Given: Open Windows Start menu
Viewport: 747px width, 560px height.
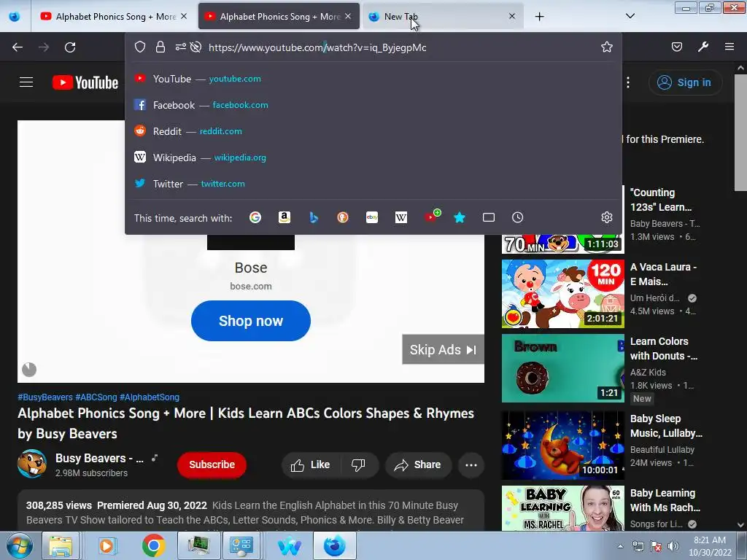Looking at the screenshot, I should pyautogui.click(x=19, y=546).
